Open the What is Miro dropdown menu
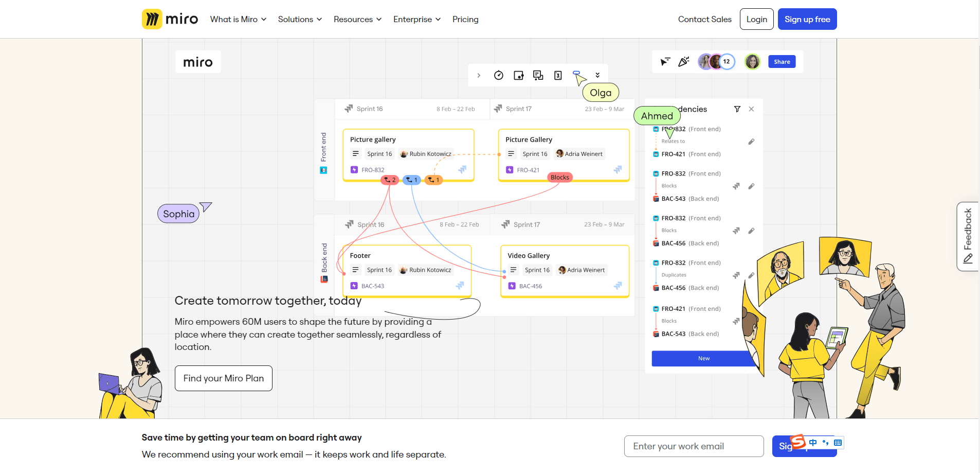Screen dimensions: 980x473 click(x=238, y=19)
